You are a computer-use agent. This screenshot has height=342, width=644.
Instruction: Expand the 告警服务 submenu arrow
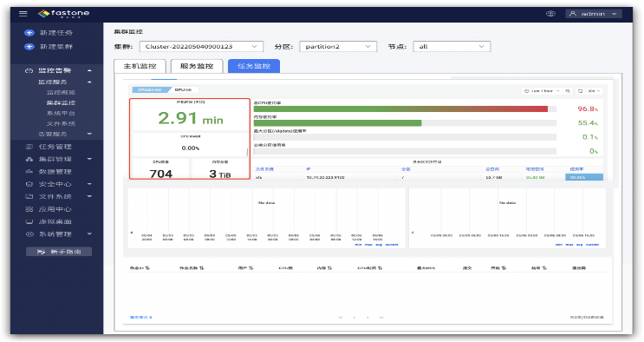point(89,134)
